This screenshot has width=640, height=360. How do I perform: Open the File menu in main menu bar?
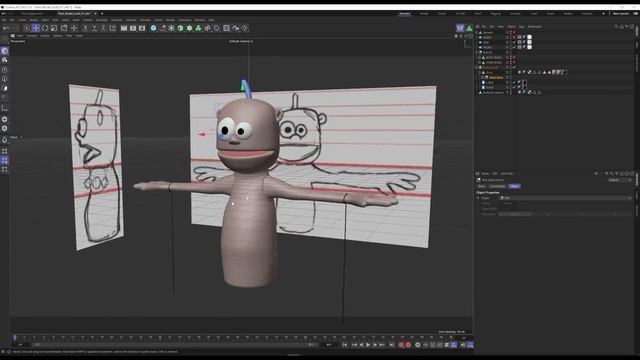(x=4, y=20)
